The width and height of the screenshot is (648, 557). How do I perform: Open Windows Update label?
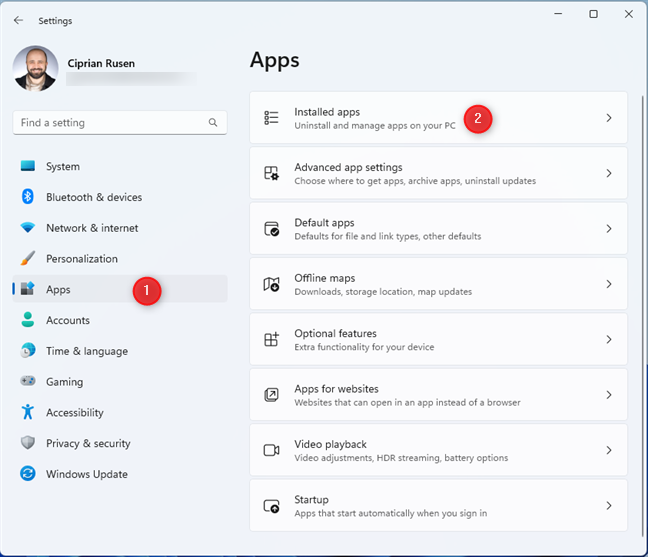pos(87,474)
